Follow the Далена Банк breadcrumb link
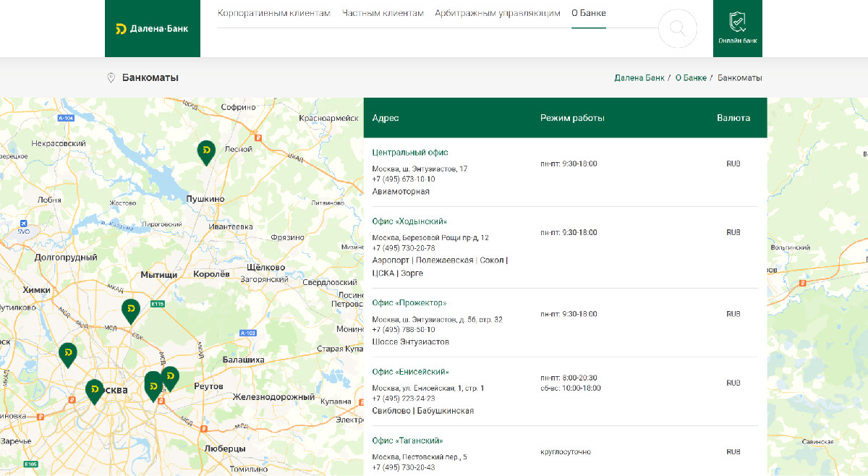Image resolution: width=868 pixels, height=476 pixels. 639,78
